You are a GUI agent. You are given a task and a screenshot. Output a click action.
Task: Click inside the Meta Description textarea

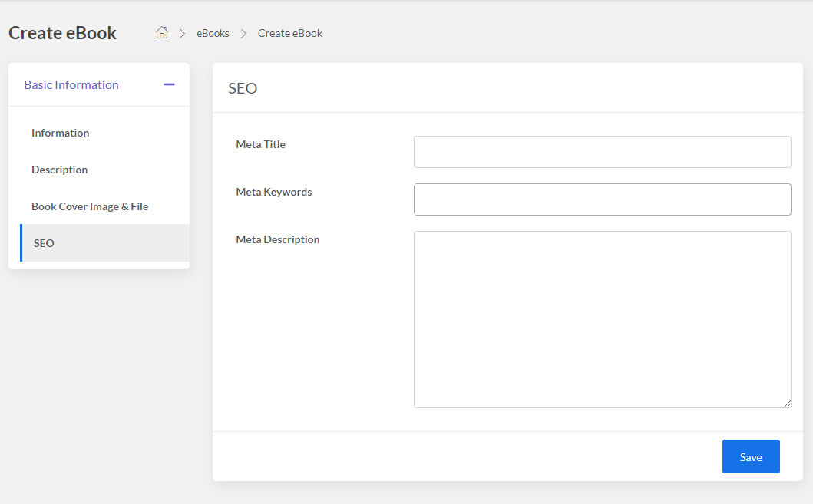click(x=602, y=318)
